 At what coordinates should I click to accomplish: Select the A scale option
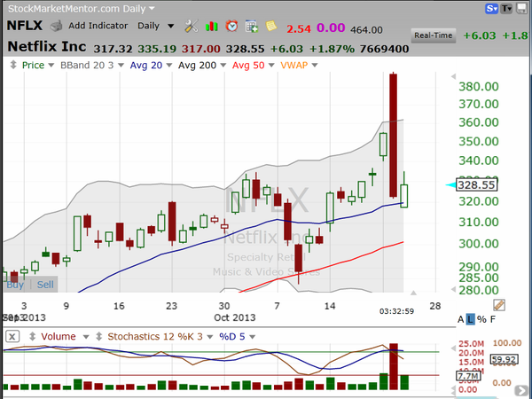(x=460, y=319)
